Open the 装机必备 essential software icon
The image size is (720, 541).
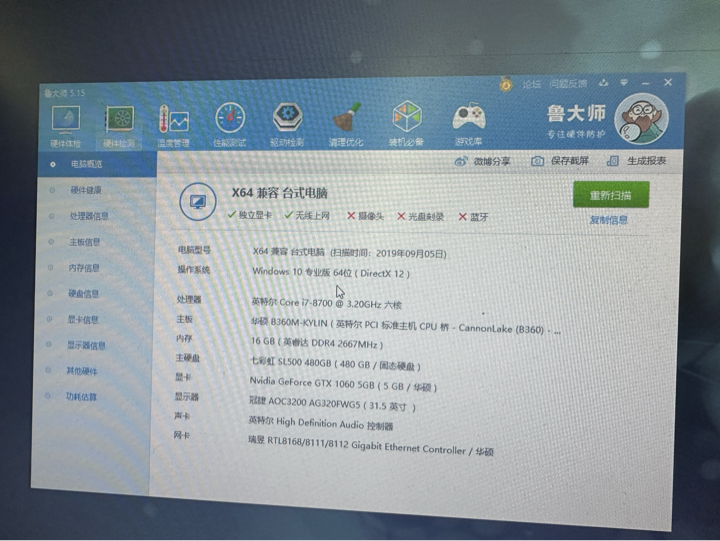point(406,123)
